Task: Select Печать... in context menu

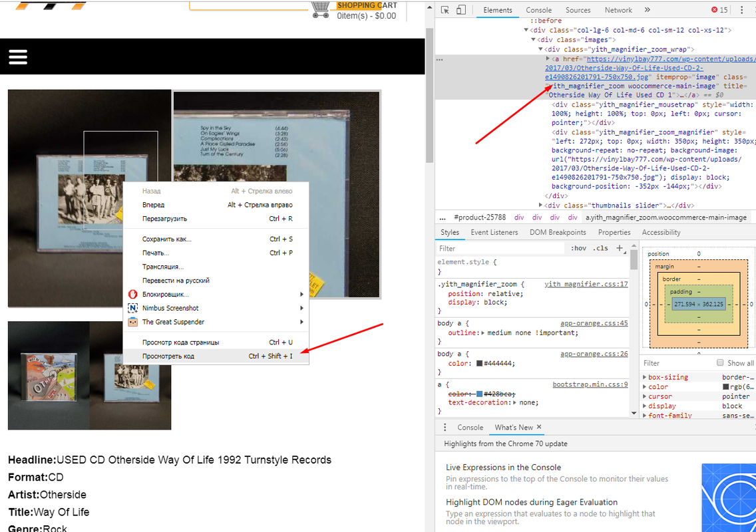Action: pos(216,253)
